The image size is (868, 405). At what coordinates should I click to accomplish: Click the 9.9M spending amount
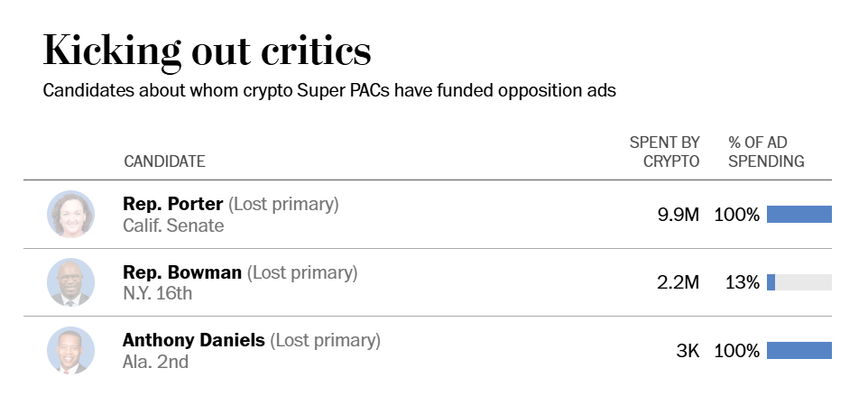coord(679,215)
